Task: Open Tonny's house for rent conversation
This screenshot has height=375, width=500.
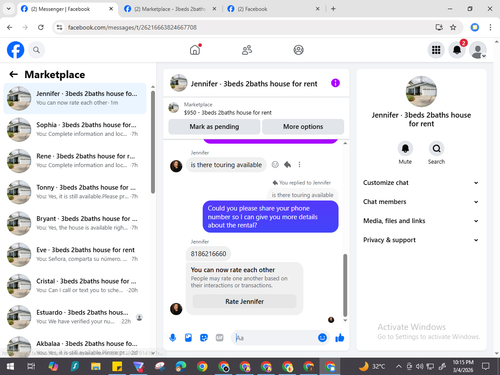Action: click(x=75, y=192)
